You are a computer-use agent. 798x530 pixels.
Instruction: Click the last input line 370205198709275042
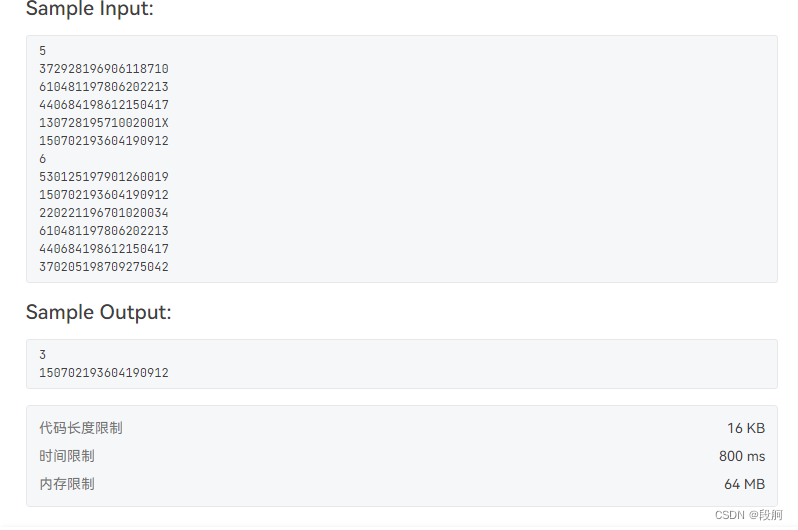(103, 267)
